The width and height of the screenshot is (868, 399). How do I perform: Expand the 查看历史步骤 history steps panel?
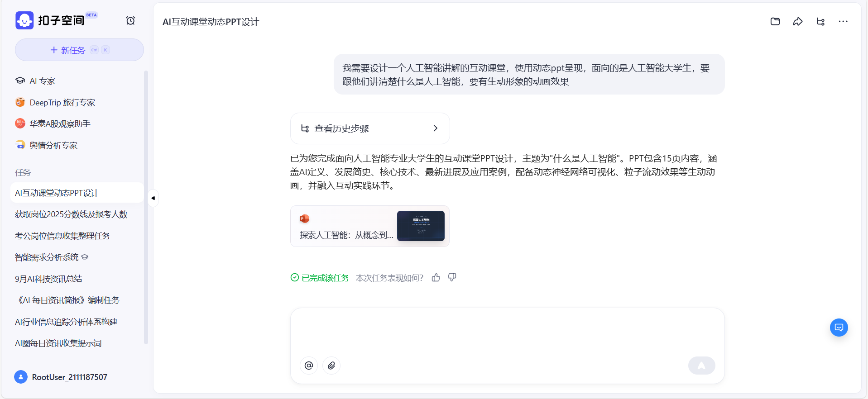point(369,128)
